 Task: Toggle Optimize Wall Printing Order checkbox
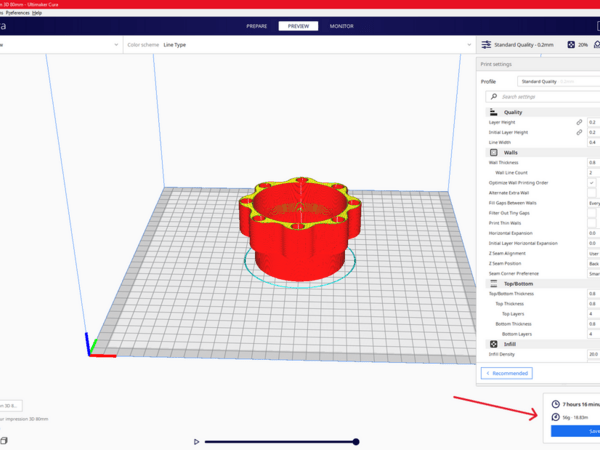coord(592,183)
